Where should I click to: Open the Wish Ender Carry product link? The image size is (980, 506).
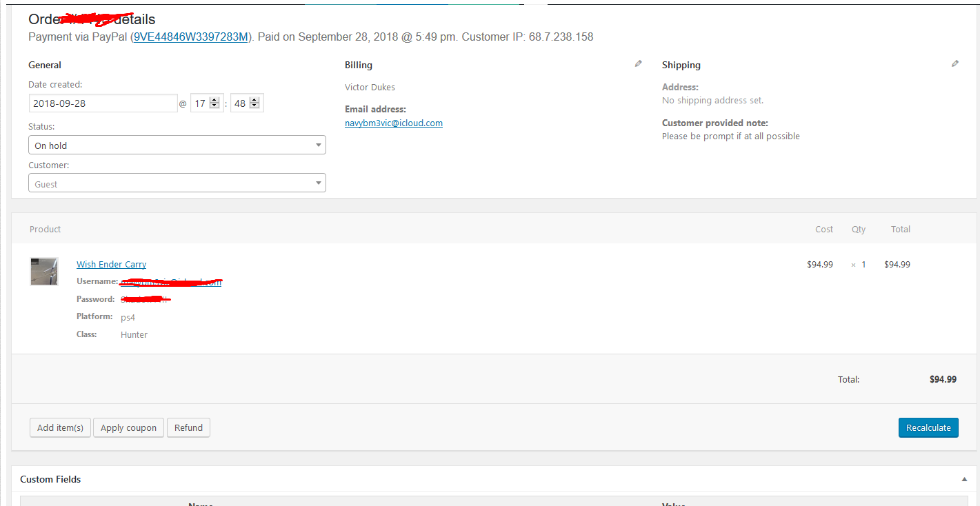(x=112, y=264)
